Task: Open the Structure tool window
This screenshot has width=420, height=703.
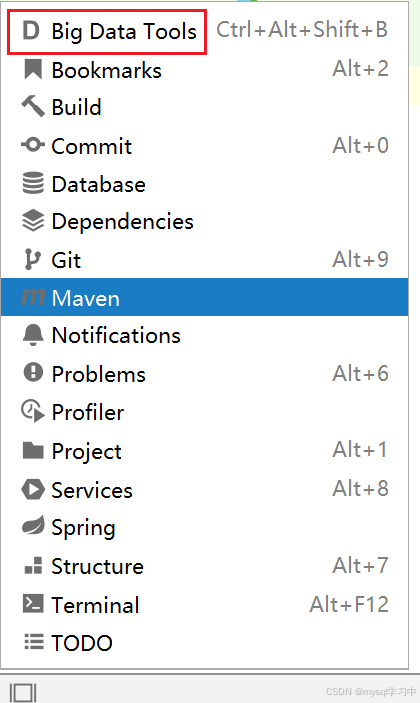Action: [204, 566]
